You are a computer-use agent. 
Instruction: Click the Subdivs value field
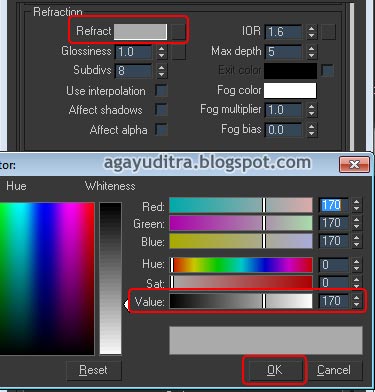pos(134,71)
